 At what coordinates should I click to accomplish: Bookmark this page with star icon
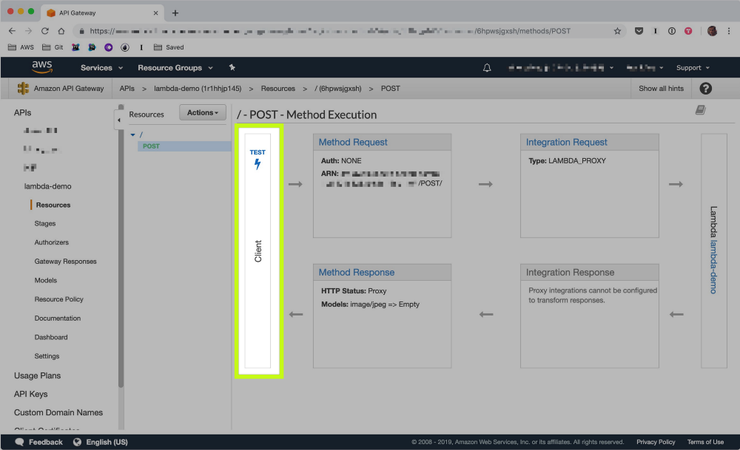click(617, 31)
